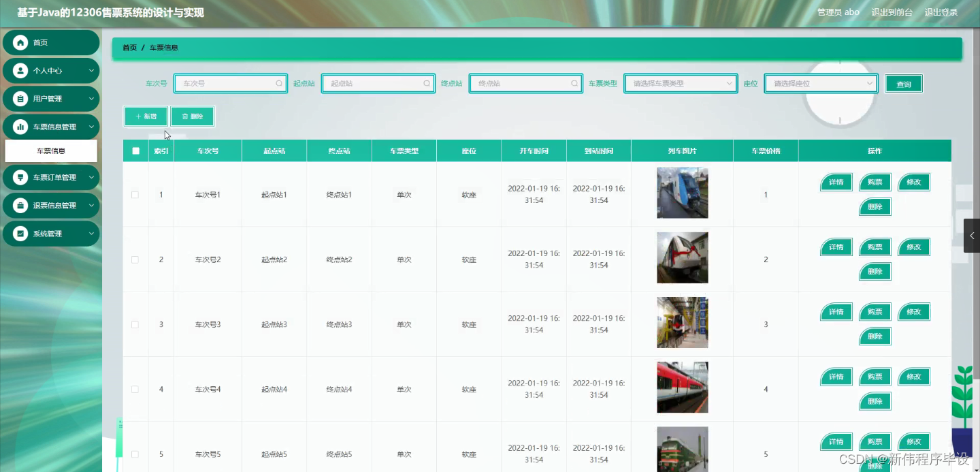Click 退出登录 in the top bar
This screenshot has height=472, width=980.
pyautogui.click(x=942, y=12)
